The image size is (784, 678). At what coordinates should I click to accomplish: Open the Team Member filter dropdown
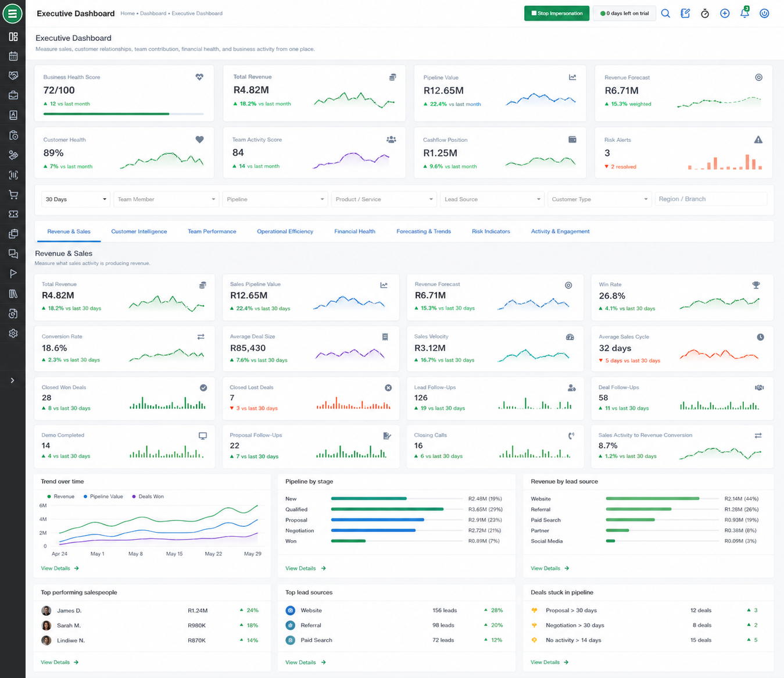166,199
